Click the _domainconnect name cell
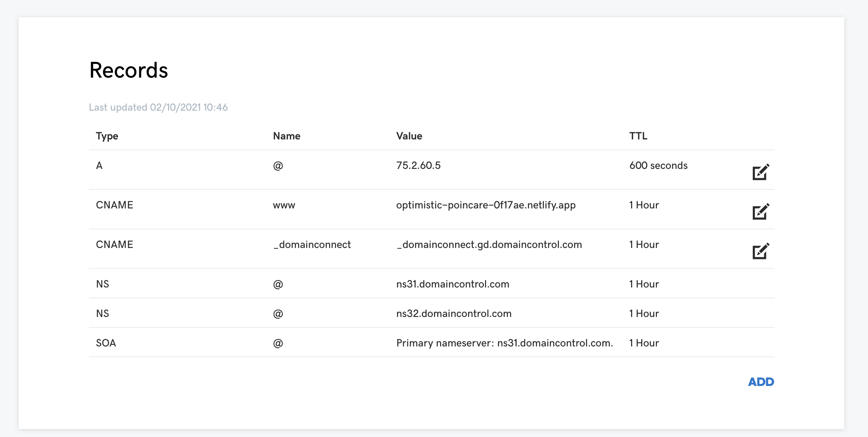Viewport: 868px width, 437px height. pyautogui.click(x=312, y=245)
